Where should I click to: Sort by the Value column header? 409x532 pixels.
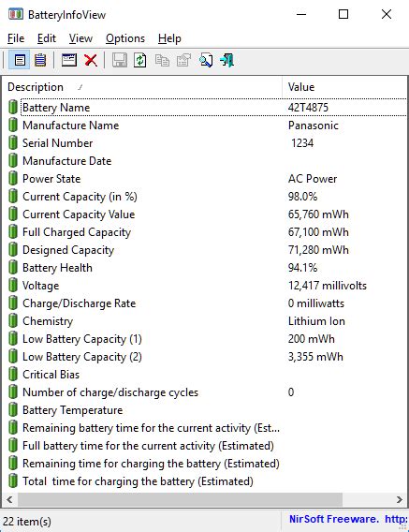pyautogui.click(x=344, y=87)
